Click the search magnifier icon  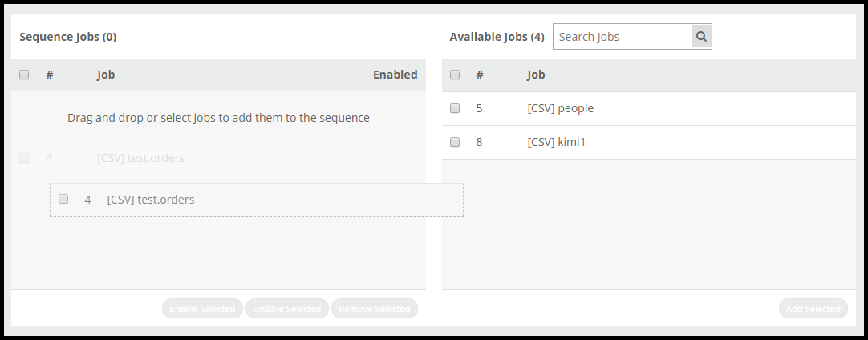701,37
